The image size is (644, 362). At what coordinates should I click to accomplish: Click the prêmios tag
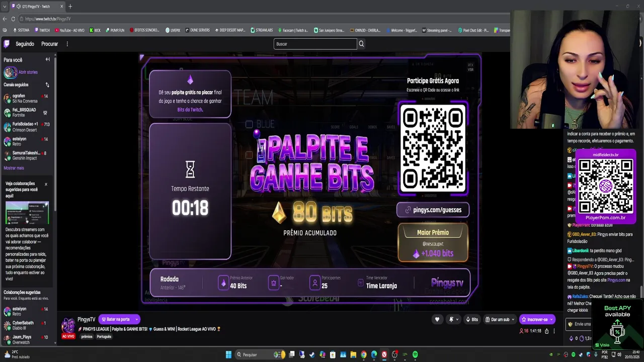[87, 336]
